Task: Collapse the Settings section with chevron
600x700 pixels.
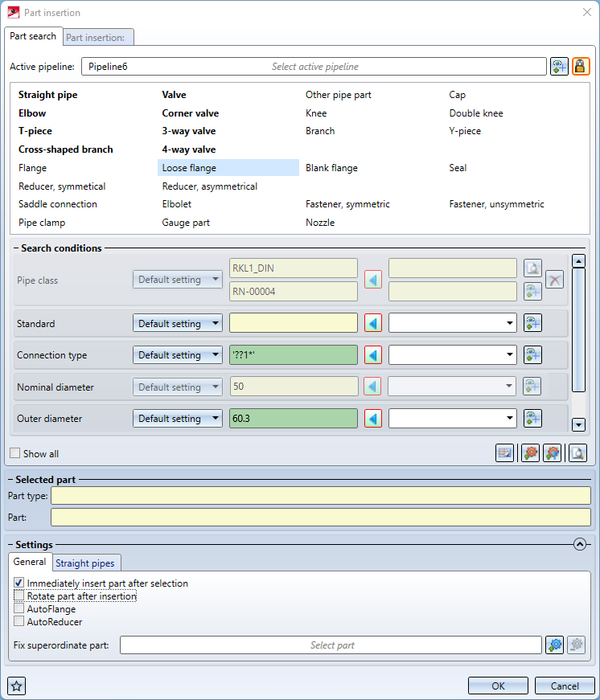Action: click(x=579, y=544)
